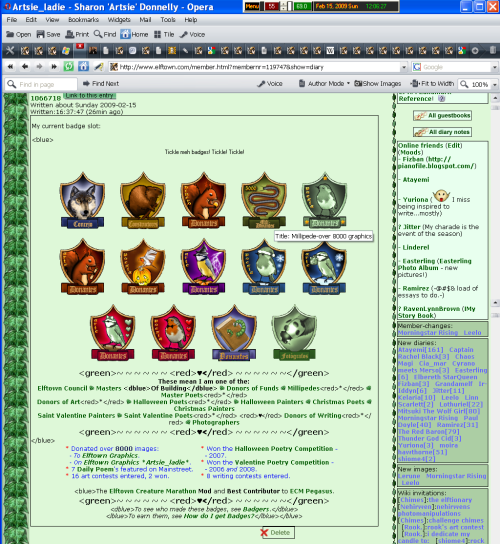500x544 pixels.
Task: Open the Morningstar Rising member-changes link
Action: coord(427,333)
